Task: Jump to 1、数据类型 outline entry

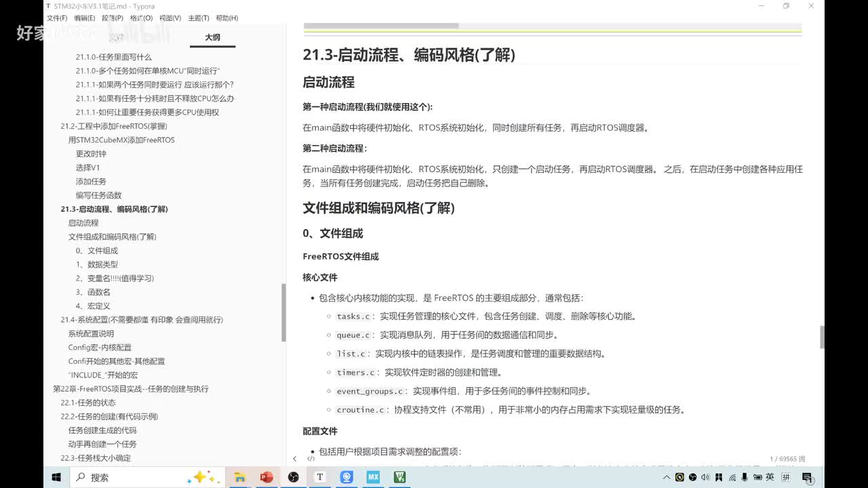Action: [x=96, y=264]
